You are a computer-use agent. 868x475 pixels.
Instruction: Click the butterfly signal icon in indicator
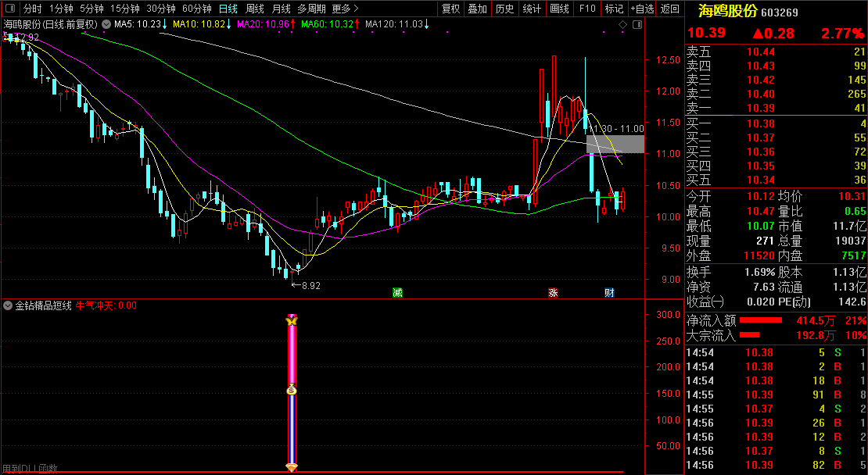(x=292, y=320)
